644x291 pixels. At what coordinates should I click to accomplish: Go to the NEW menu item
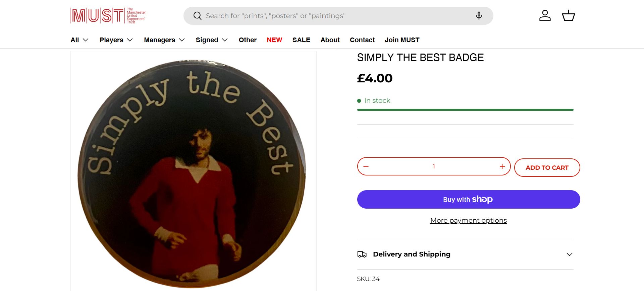pos(274,40)
